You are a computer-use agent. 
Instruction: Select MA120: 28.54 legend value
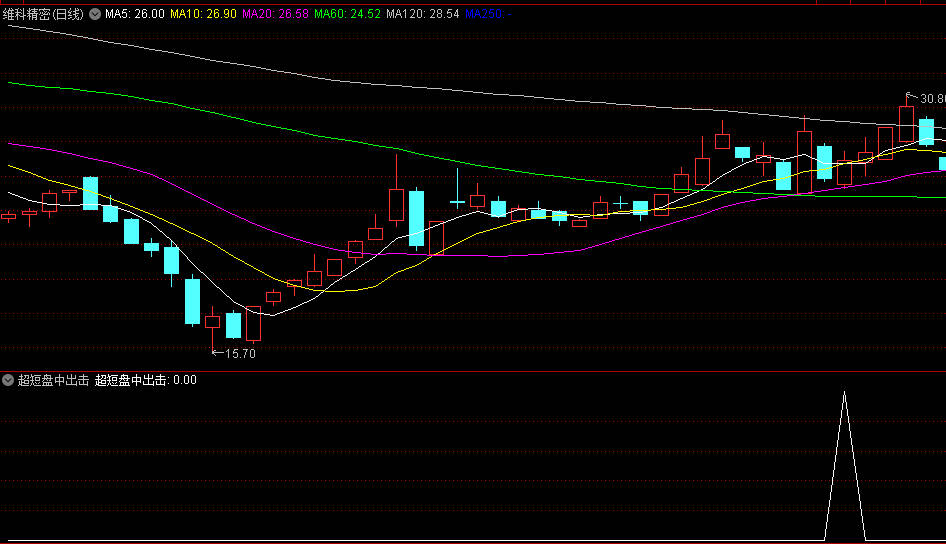pyautogui.click(x=423, y=14)
